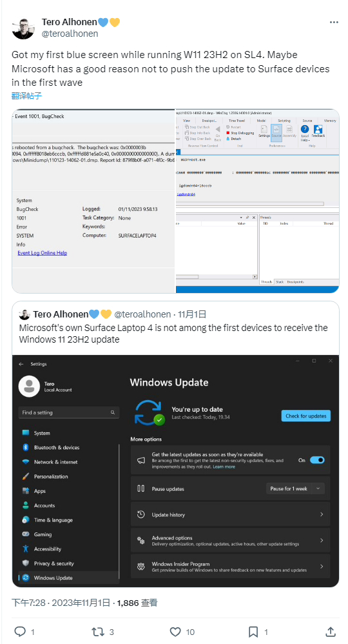Like the tweet with heart icon

click(176, 631)
